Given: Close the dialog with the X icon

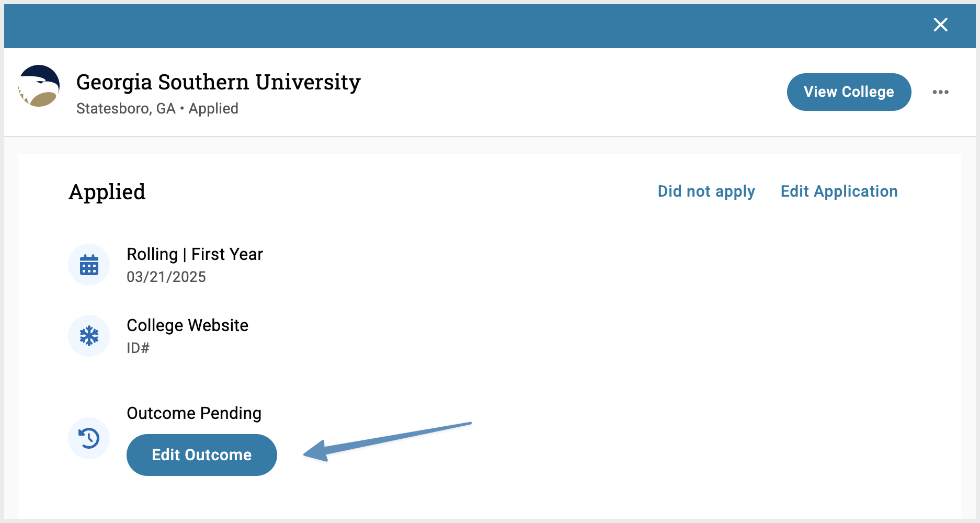Looking at the screenshot, I should [940, 25].
